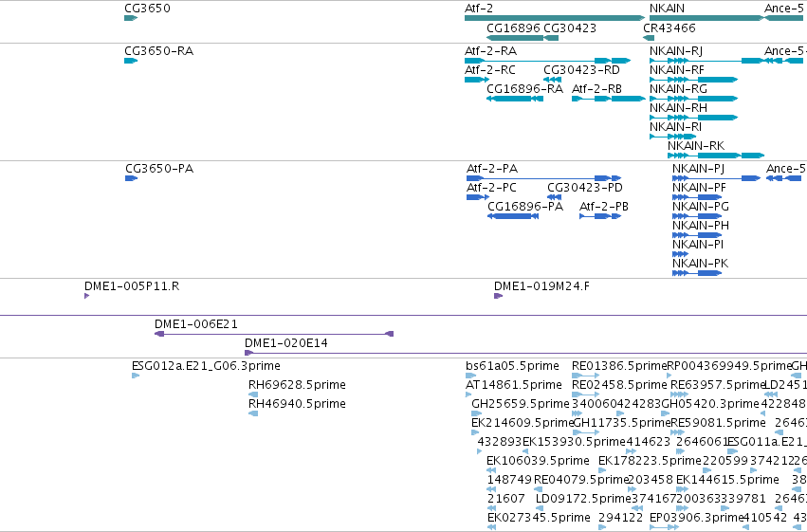
Task: Select the EK144615.5prime EST
Action: pos(680,489)
